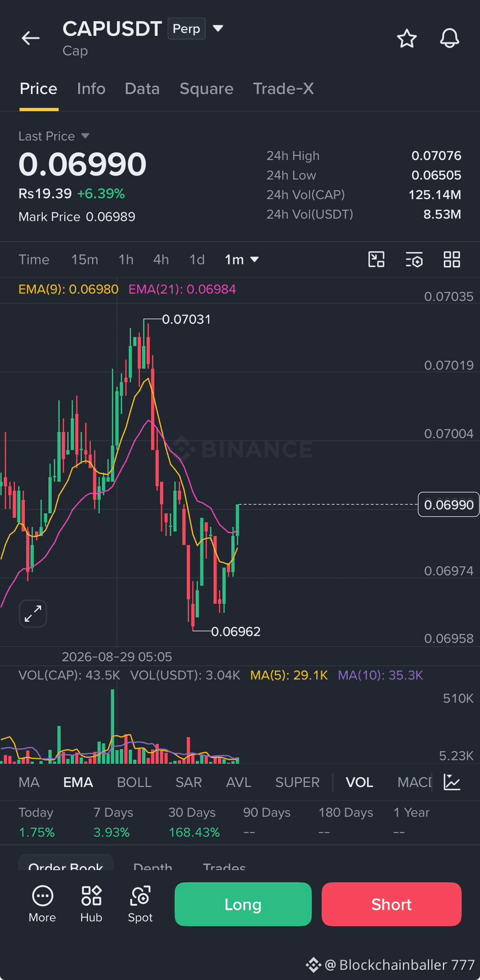Image resolution: width=480 pixels, height=980 pixels.
Task: Open indicator chart settings icon
Action: click(x=452, y=782)
